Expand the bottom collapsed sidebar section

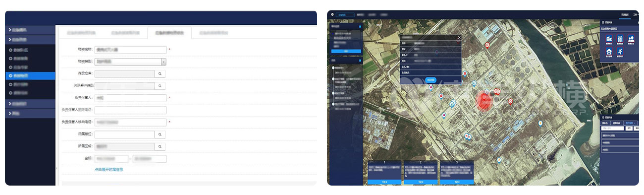point(30,114)
